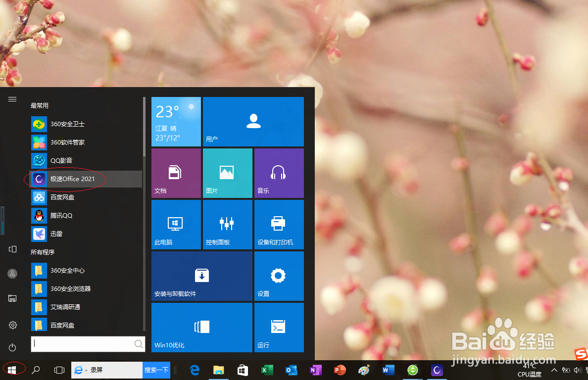Image resolution: width=588 pixels, height=380 pixels.
Task: Click the 最常用 heading
Action: pyautogui.click(x=40, y=106)
